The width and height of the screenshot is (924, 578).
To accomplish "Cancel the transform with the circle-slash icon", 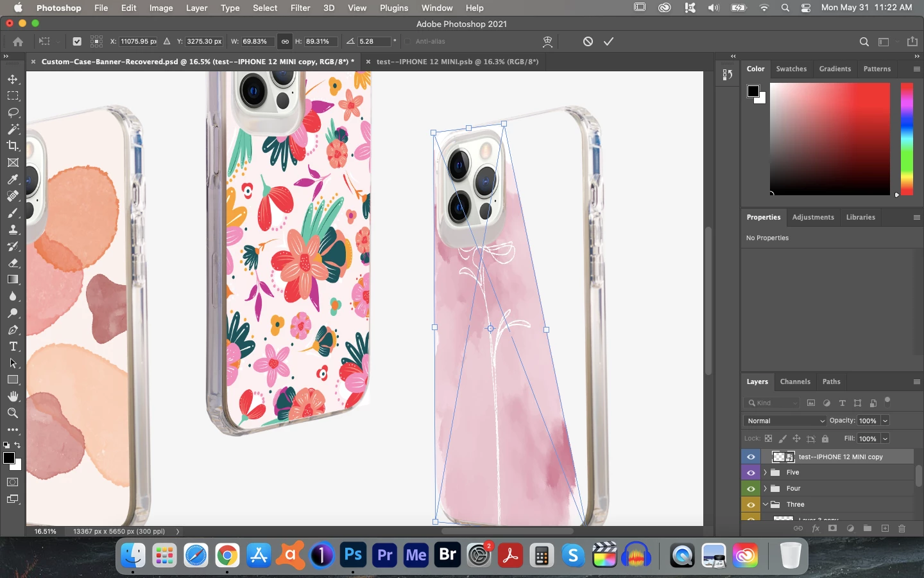I will coord(588,41).
